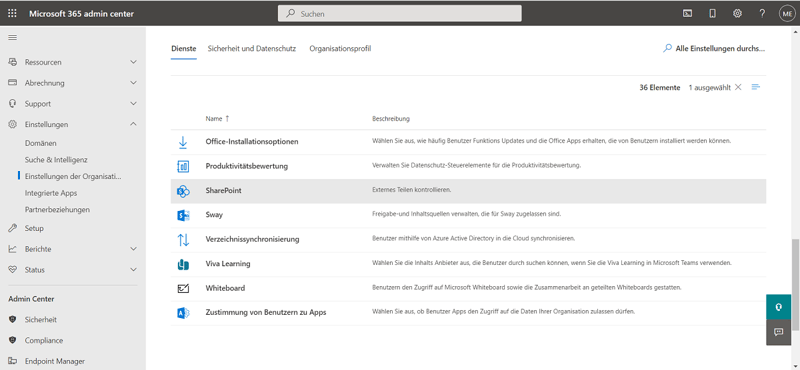
Task: Click the mobile app phone icon
Action: tap(712, 14)
